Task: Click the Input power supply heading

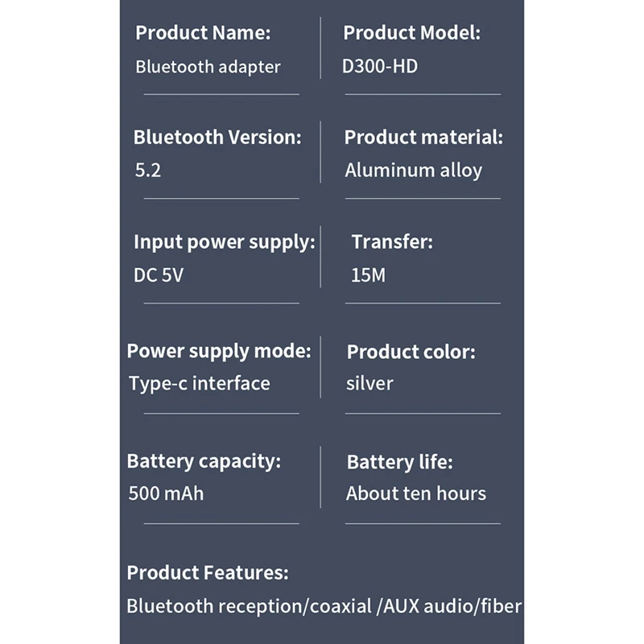Action: (225, 242)
